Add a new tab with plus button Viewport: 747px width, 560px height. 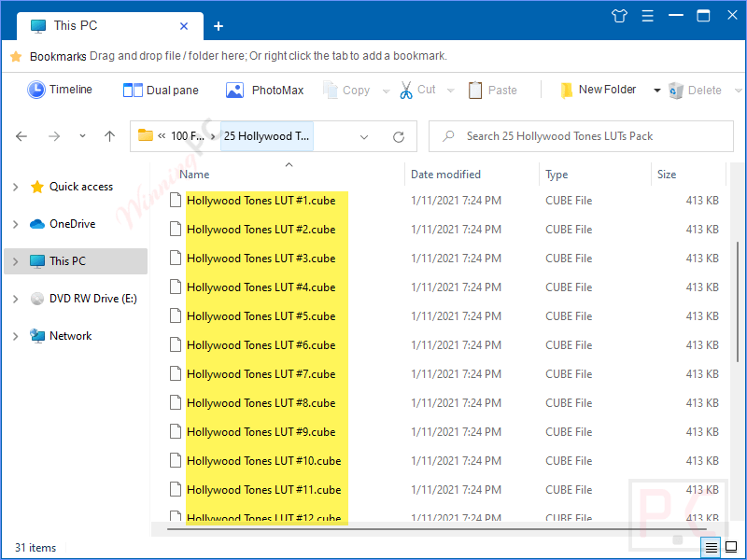pos(218,26)
